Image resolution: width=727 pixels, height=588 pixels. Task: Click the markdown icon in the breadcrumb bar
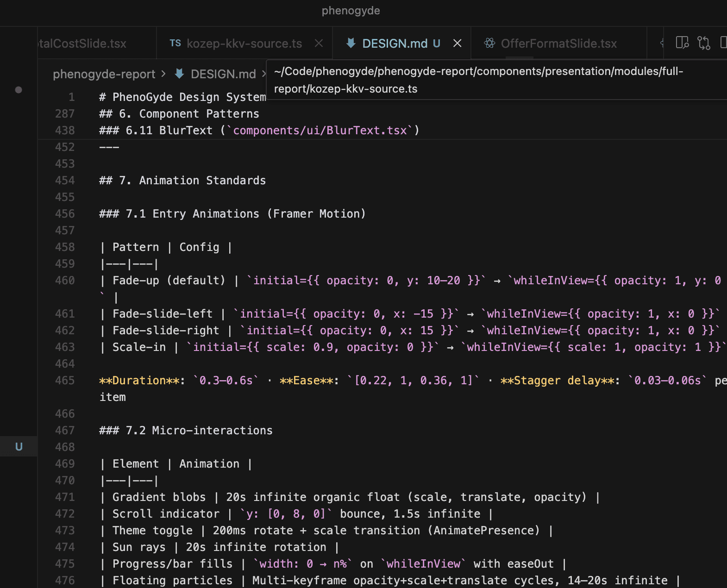[x=180, y=74]
